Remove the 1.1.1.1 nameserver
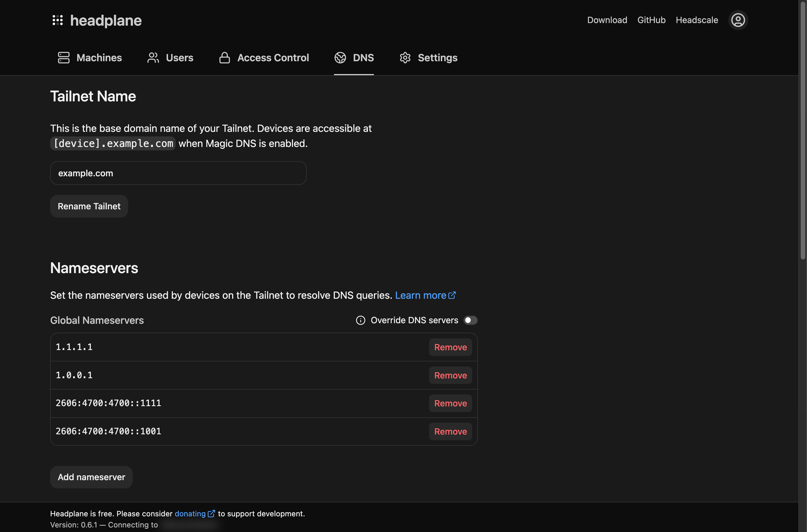The width and height of the screenshot is (807, 532). pos(450,347)
